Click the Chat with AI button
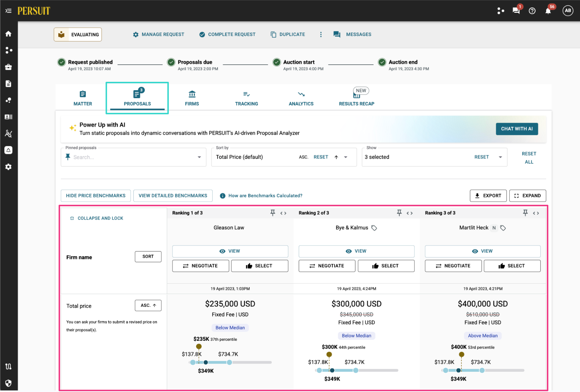The image size is (580, 392). click(x=517, y=129)
